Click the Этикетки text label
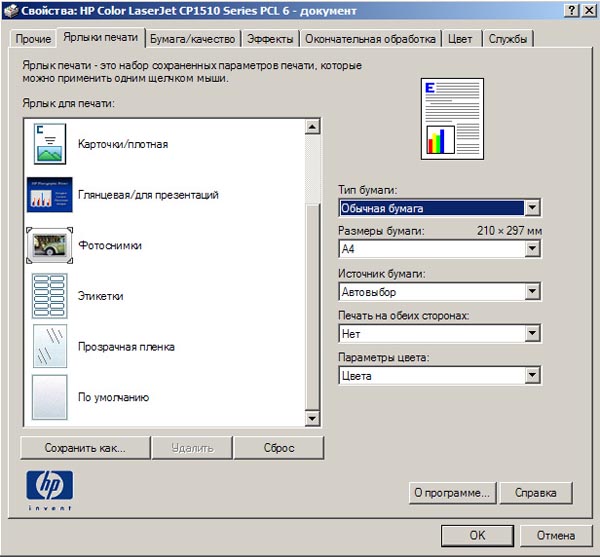 (x=101, y=296)
